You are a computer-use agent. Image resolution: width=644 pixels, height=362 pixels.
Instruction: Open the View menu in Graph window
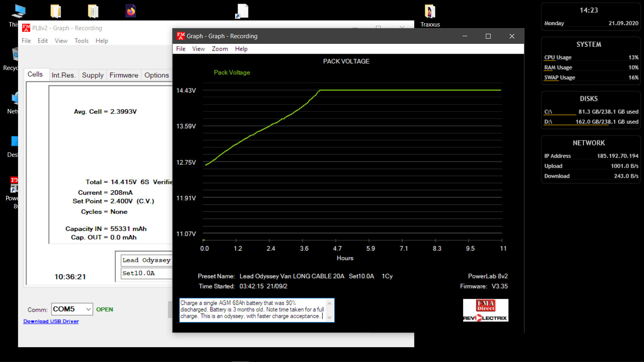click(198, 49)
